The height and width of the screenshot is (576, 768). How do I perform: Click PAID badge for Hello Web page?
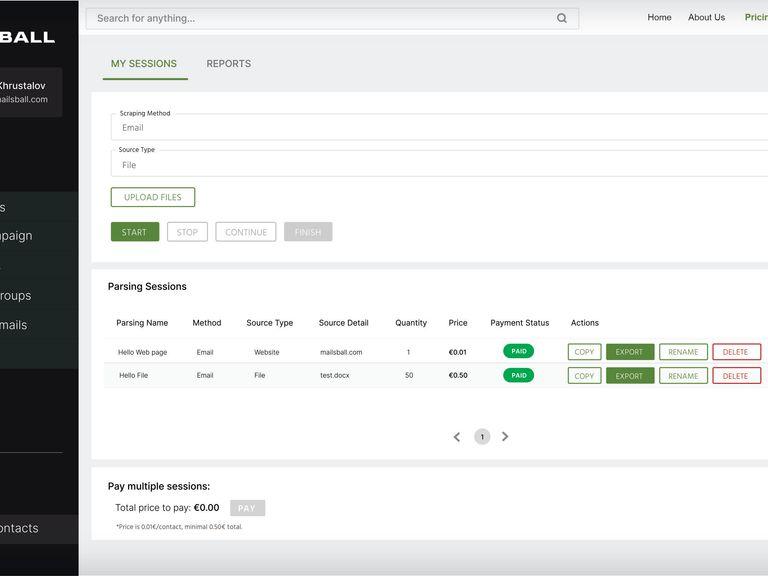point(519,351)
